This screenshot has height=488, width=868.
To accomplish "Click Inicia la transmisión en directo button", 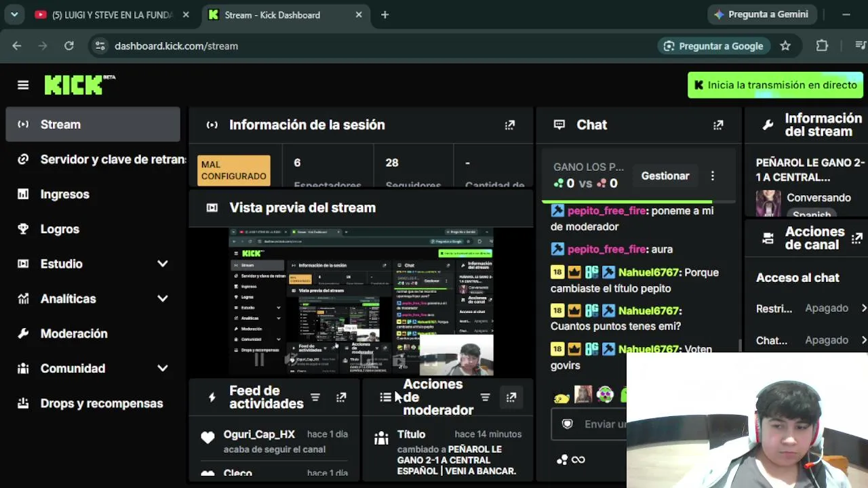I will coord(775,85).
